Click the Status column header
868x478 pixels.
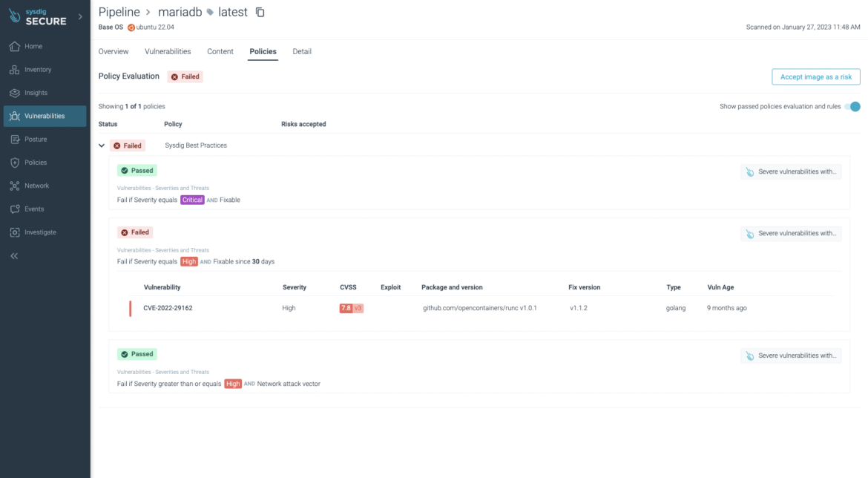108,124
